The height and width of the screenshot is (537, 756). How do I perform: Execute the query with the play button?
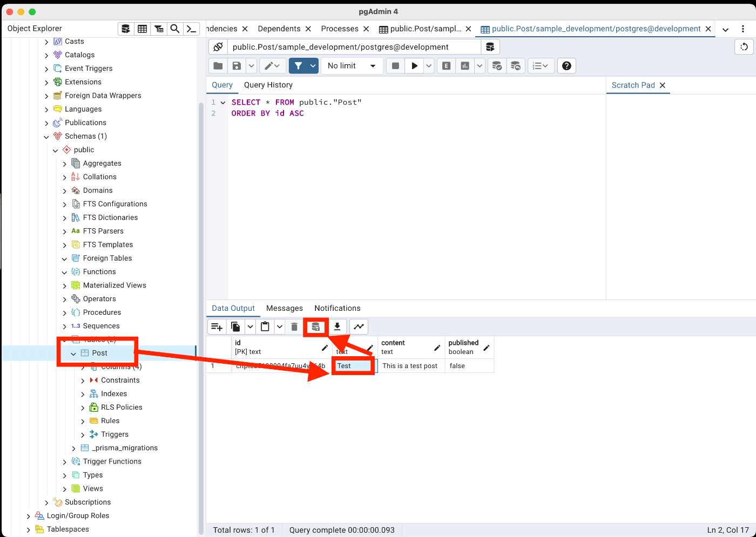[x=414, y=66]
